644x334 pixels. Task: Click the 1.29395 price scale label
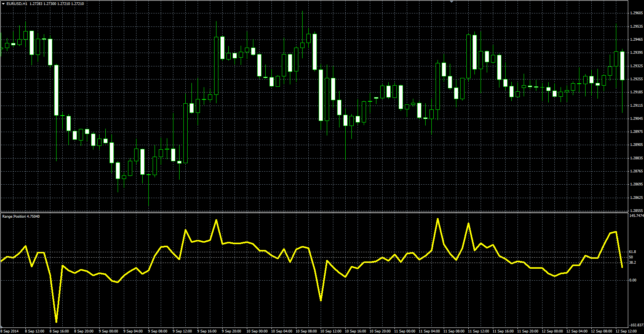point(636,53)
